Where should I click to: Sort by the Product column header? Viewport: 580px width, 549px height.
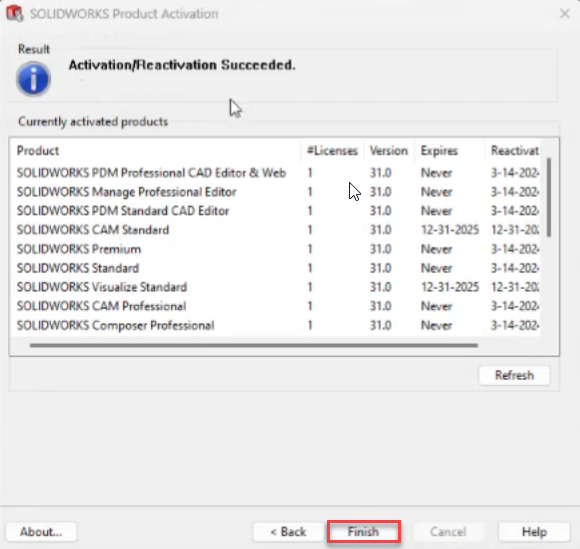click(x=155, y=151)
